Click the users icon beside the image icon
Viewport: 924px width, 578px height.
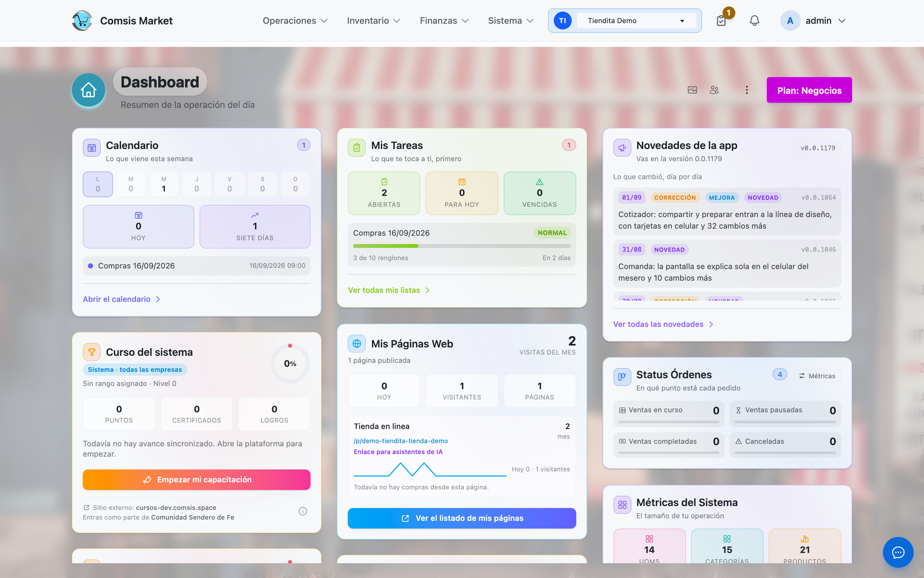[x=714, y=90]
